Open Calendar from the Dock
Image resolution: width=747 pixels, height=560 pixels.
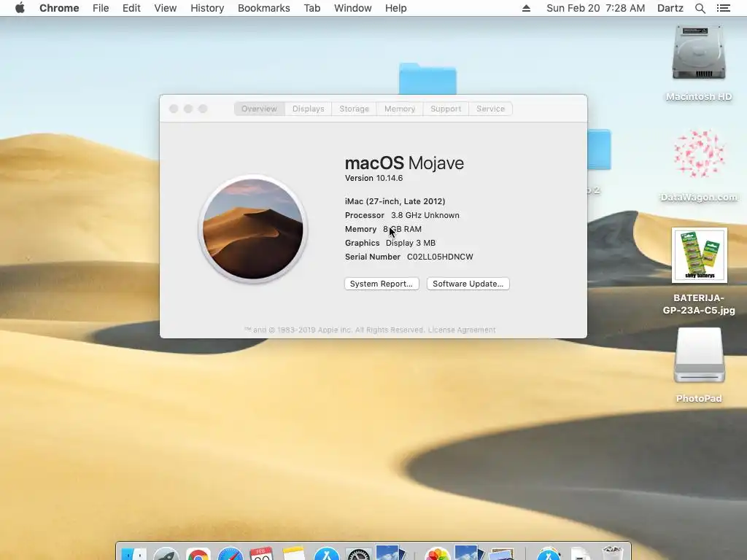[x=262, y=554]
